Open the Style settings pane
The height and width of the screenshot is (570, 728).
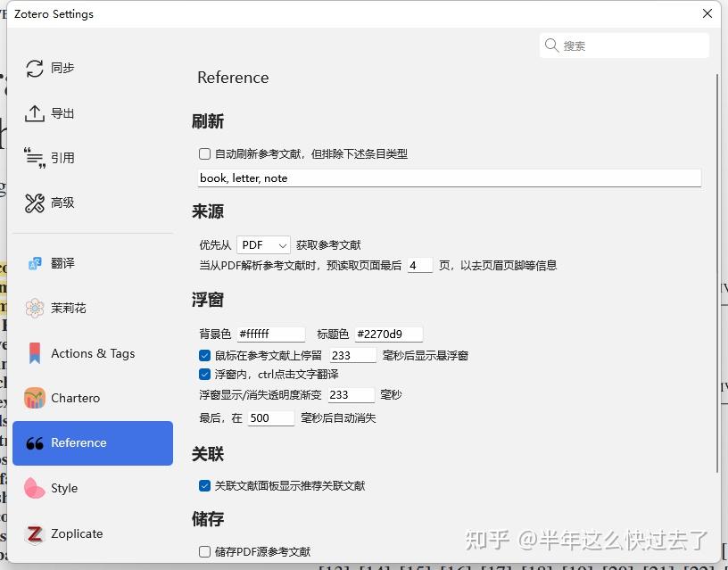tap(66, 488)
